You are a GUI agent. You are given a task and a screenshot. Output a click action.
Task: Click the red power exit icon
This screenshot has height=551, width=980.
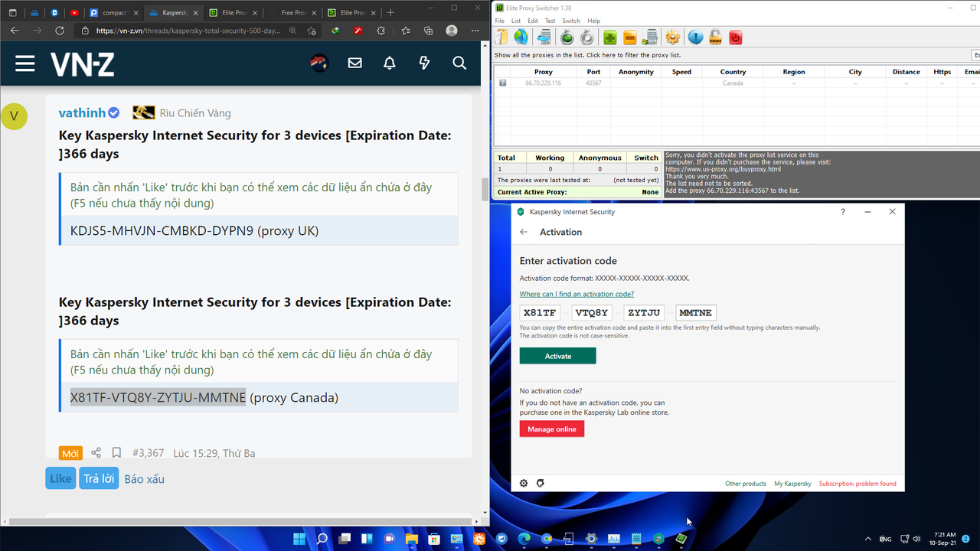[x=735, y=37]
